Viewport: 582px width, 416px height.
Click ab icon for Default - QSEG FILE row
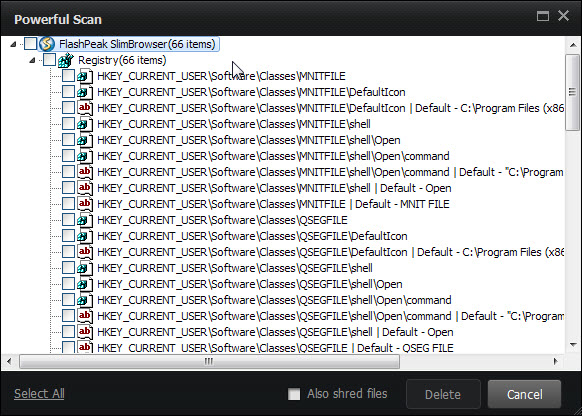[85, 347]
